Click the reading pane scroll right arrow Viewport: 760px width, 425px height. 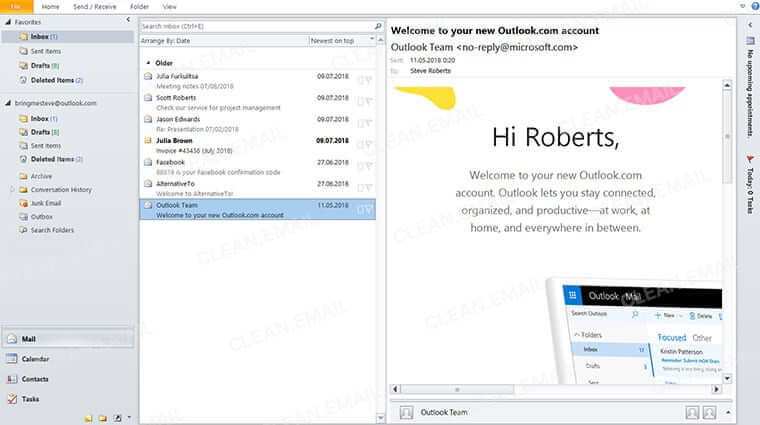point(716,389)
